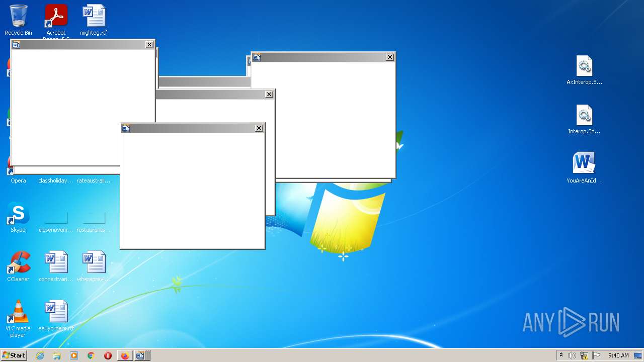The width and height of the screenshot is (644, 362).
Task: Launch Google Chrome from the taskbar
Action: (91, 355)
